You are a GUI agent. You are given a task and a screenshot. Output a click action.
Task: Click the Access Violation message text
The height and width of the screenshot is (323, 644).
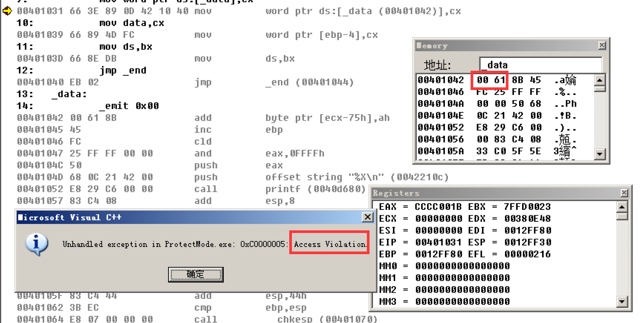[x=330, y=244]
